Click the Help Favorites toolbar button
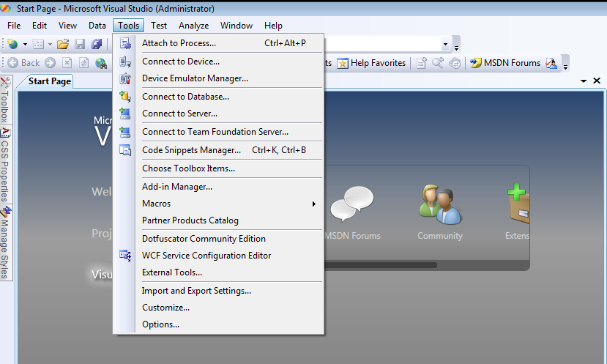Image resolution: width=607 pixels, height=364 pixels. coord(371,63)
